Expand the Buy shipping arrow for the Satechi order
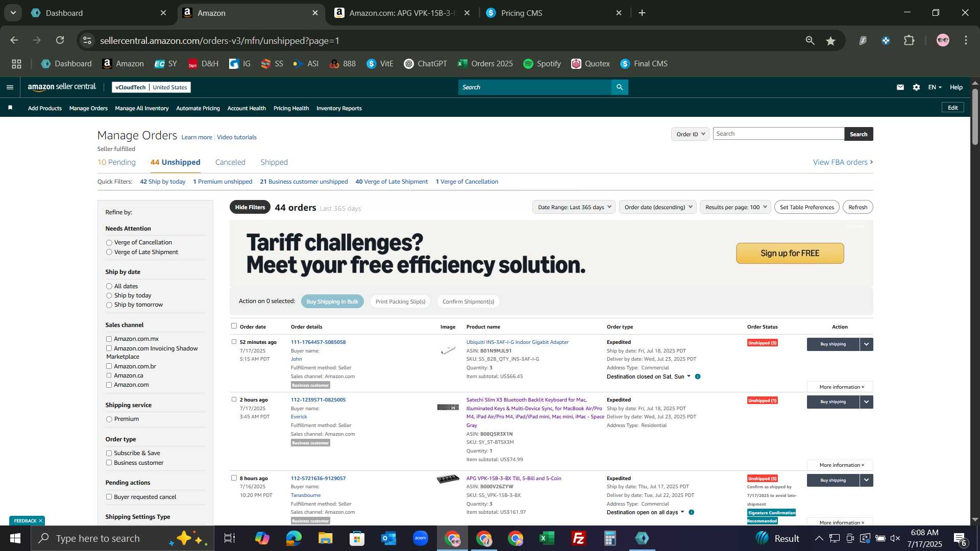The width and height of the screenshot is (980, 551). pos(867,402)
